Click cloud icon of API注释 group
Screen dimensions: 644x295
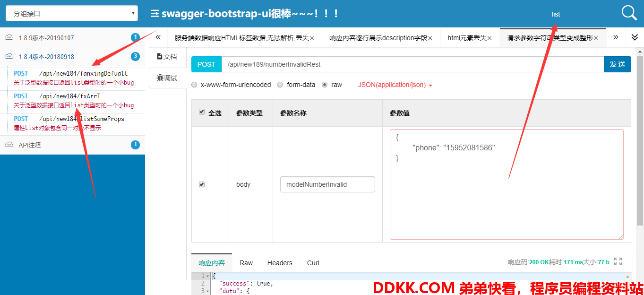tap(9, 145)
